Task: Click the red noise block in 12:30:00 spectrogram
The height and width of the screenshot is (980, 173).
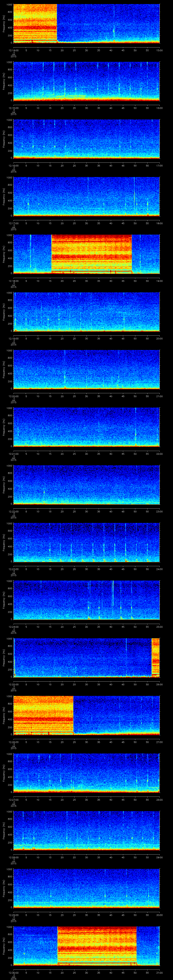Action: click(97, 945)
